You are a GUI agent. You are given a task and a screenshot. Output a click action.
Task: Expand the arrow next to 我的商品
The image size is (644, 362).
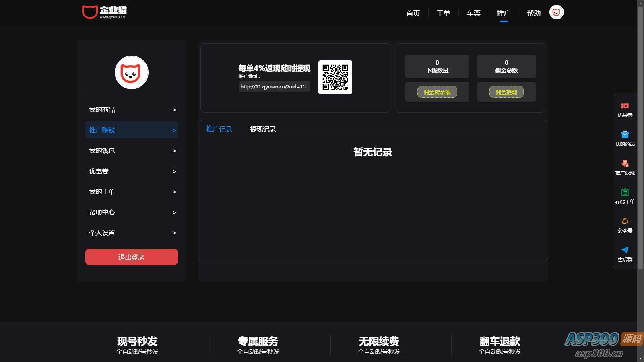[x=174, y=110]
